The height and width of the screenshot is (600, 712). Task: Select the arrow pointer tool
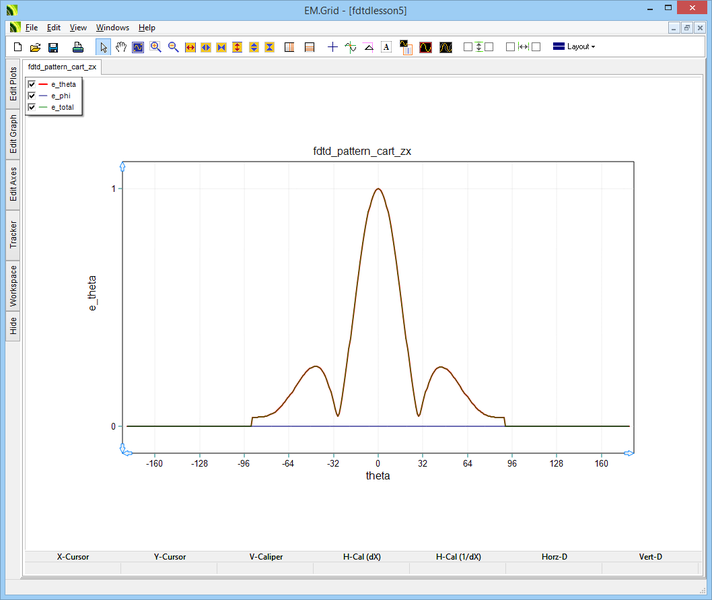pos(104,47)
